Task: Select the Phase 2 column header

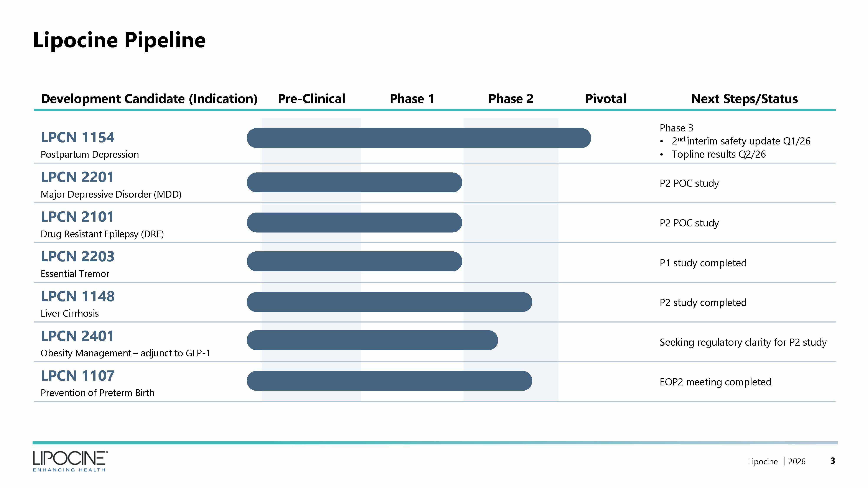Action: [511, 99]
